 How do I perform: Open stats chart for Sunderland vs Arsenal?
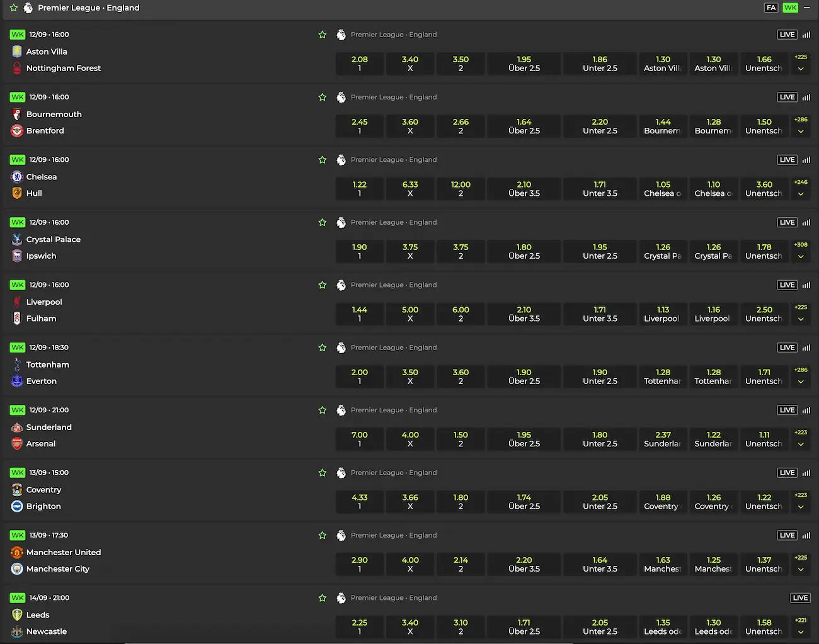806,410
